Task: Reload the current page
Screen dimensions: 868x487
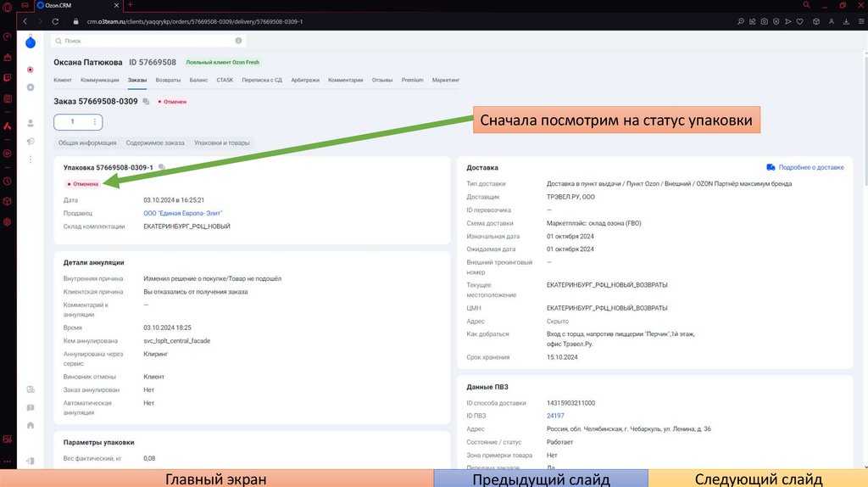Action: pyautogui.click(x=55, y=21)
